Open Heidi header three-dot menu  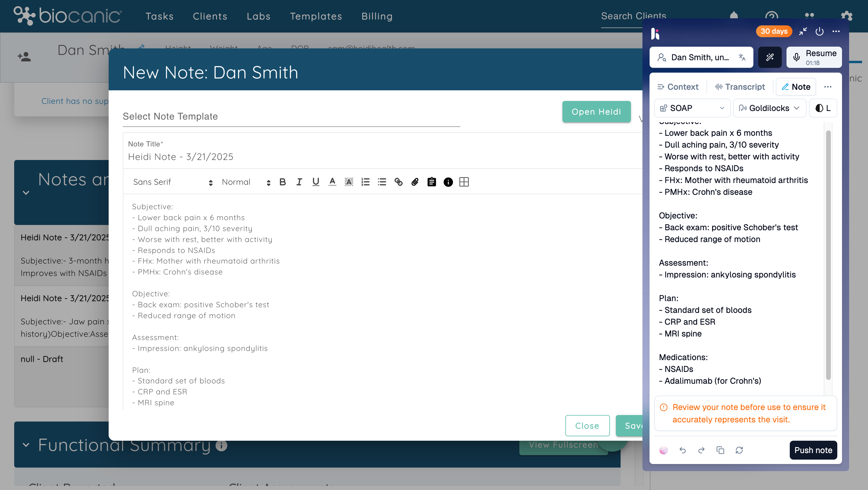point(836,31)
